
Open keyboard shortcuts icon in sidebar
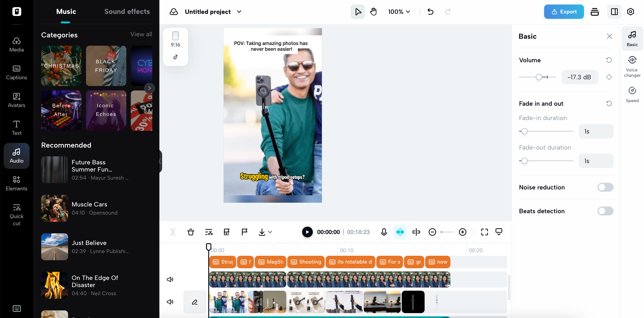coord(17,309)
